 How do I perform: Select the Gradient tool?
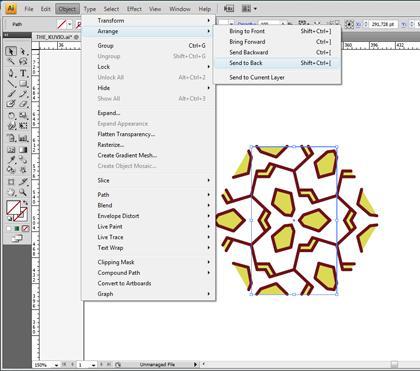point(23,150)
